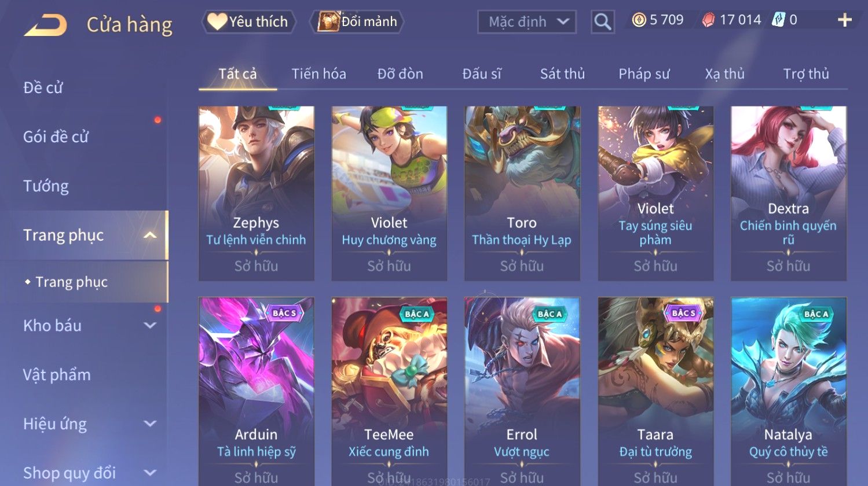This screenshot has width=868, height=486.
Task: Open the search magnifier icon
Action: (602, 22)
